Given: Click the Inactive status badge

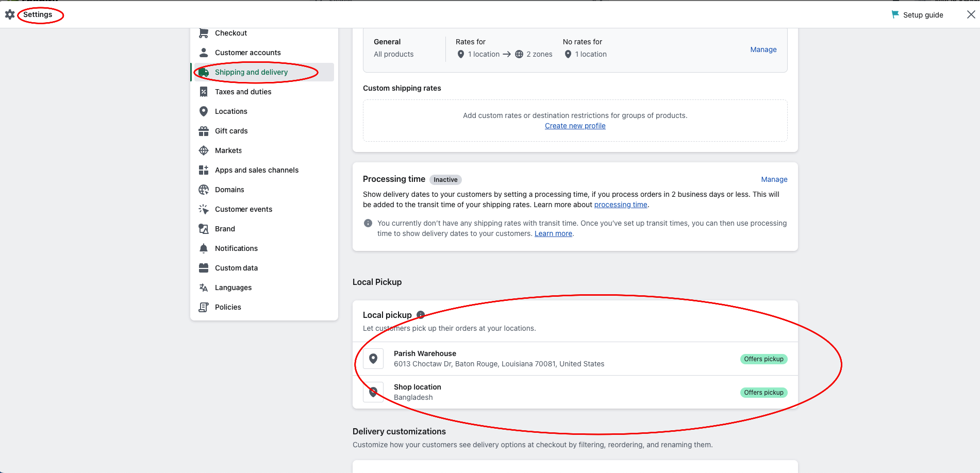Looking at the screenshot, I should pyautogui.click(x=445, y=180).
